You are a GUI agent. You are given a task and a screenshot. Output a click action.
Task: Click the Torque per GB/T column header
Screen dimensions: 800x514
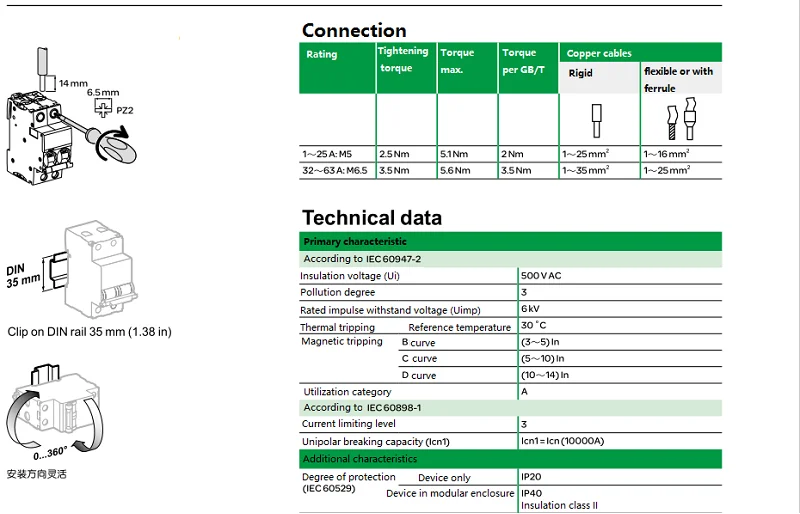click(x=528, y=68)
